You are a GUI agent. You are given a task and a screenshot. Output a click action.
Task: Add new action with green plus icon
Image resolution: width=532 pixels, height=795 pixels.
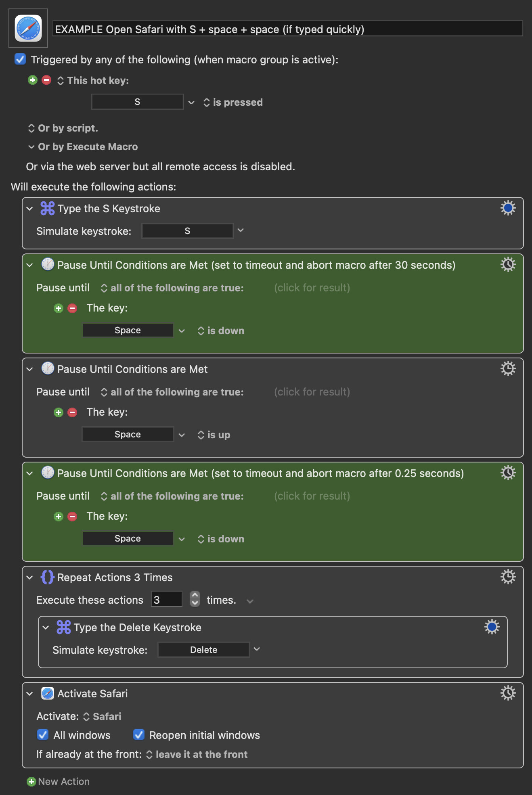tap(31, 782)
